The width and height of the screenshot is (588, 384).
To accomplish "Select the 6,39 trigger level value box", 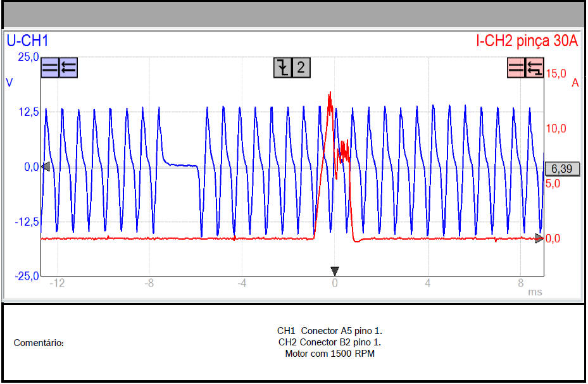I will (561, 168).
